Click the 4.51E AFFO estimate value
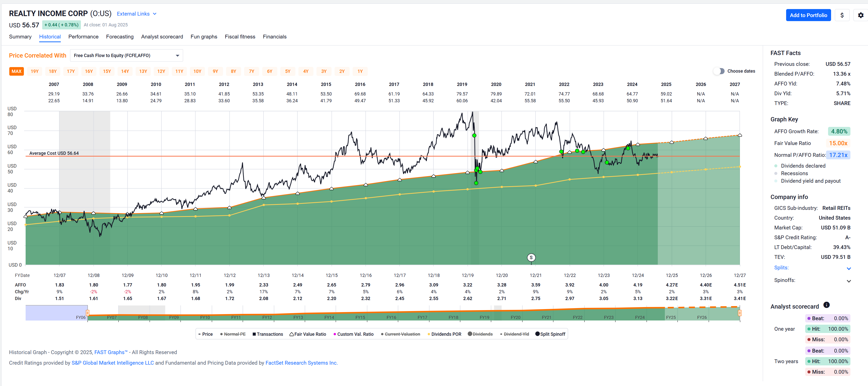Viewport: 868px width, 386px height. coord(740,285)
